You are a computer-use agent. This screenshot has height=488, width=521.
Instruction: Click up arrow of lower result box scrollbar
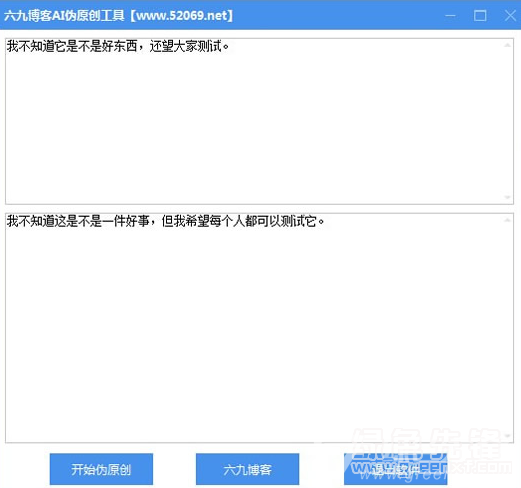point(507,220)
